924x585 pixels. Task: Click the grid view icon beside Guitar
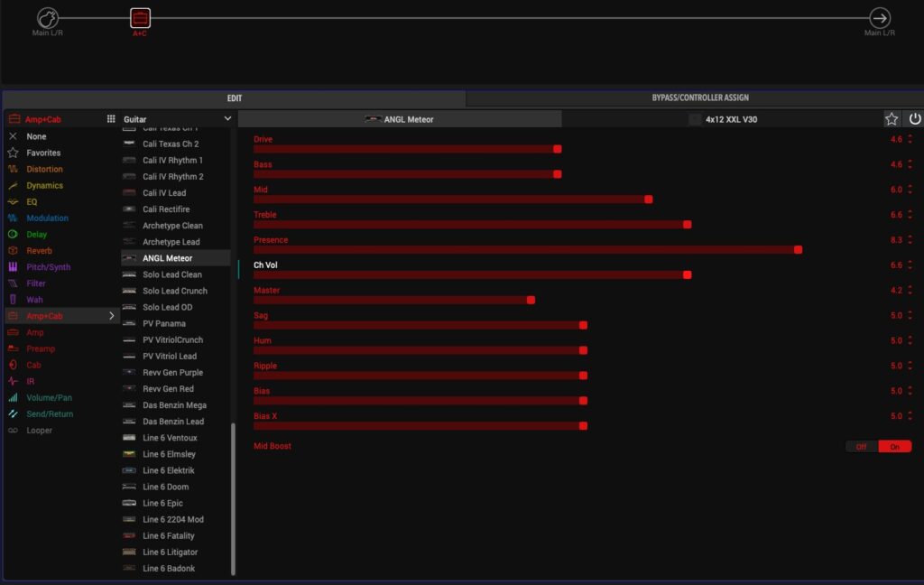[x=111, y=118]
